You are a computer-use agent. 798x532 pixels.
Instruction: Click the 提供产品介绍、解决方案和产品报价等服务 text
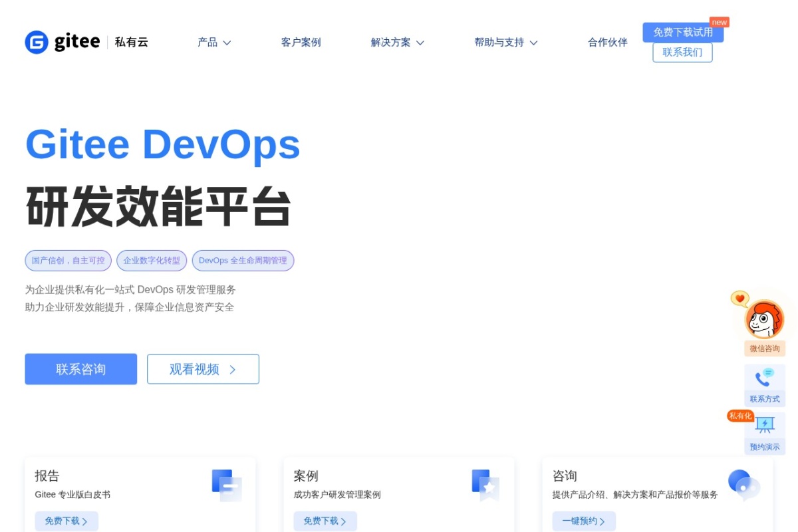pyautogui.click(x=635, y=495)
